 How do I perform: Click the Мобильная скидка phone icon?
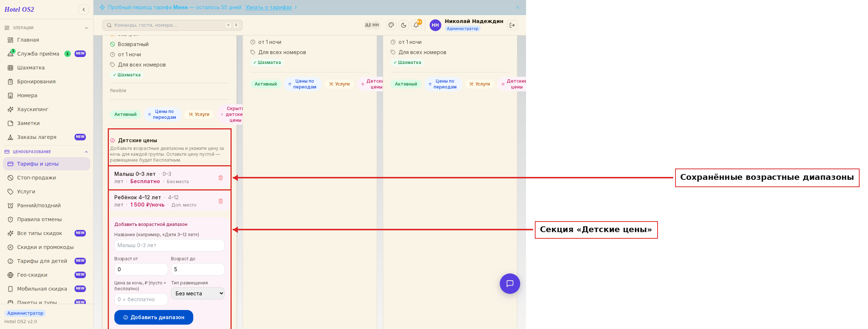(11, 289)
